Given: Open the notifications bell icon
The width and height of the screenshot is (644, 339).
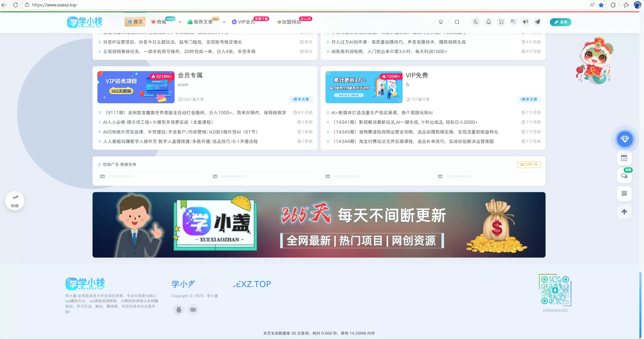Looking at the screenshot, I should pyautogui.click(x=488, y=22).
